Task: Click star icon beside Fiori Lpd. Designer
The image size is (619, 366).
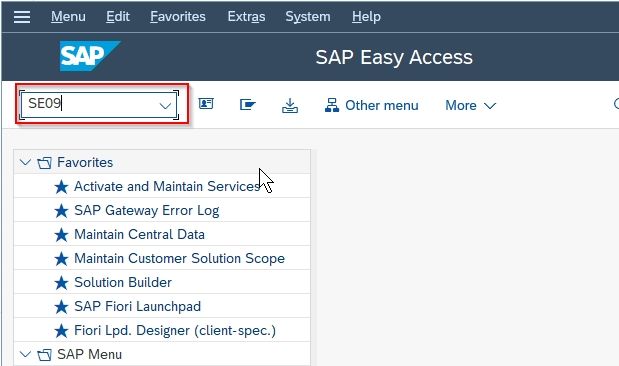Action: click(x=61, y=331)
